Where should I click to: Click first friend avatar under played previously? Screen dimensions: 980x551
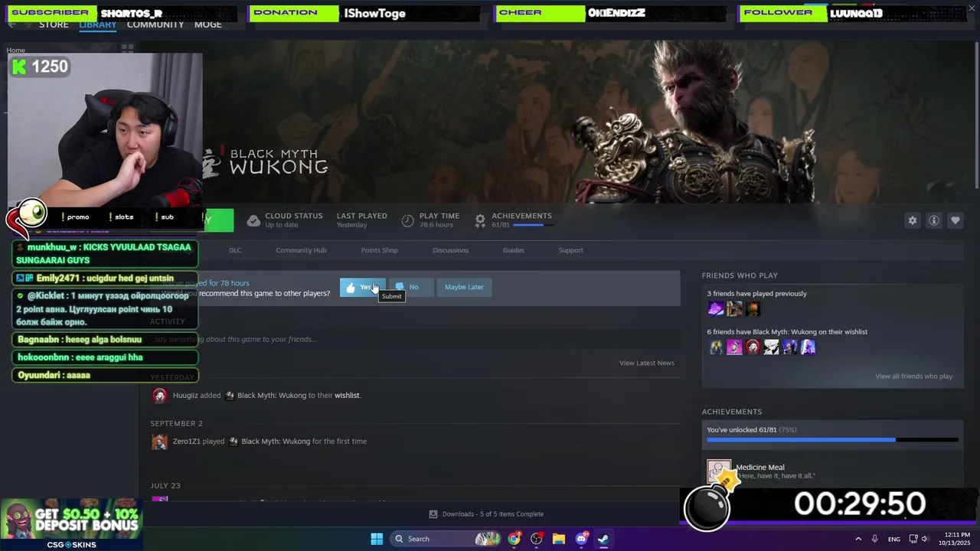point(716,308)
